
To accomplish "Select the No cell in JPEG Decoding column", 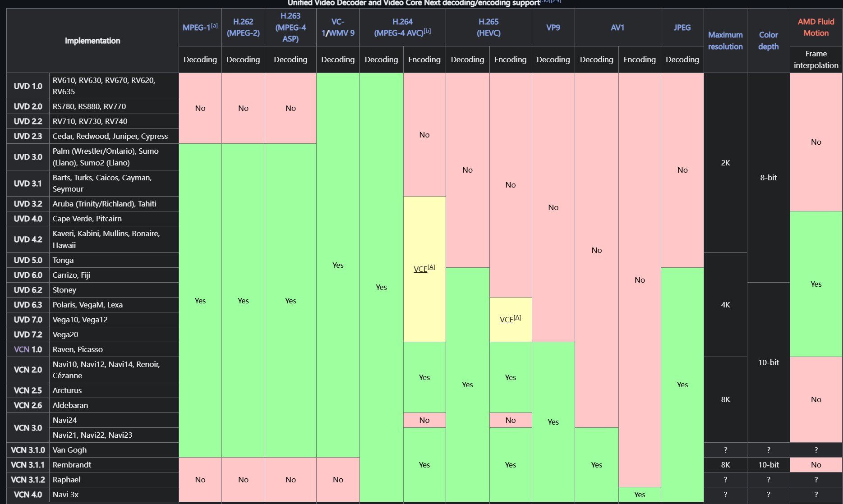I will tap(682, 170).
